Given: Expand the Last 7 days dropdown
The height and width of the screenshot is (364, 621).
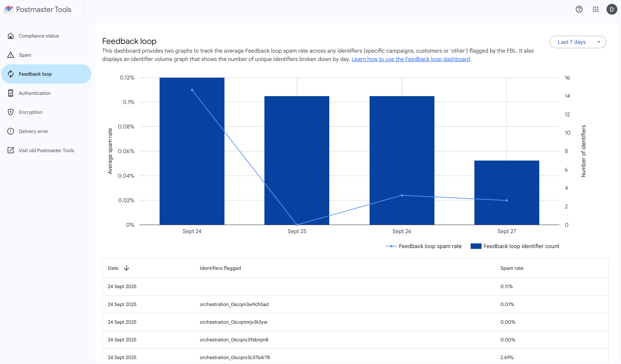Looking at the screenshot, I should (x=578, y=42).
